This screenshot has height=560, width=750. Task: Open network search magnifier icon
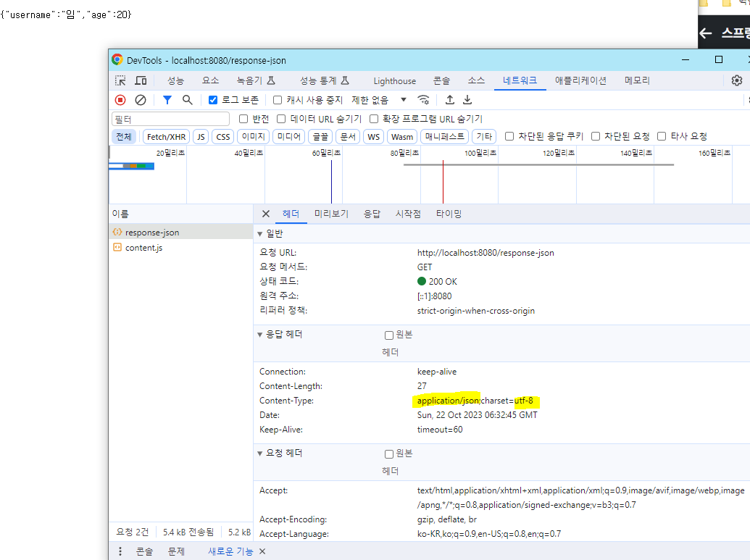point(187,100)
